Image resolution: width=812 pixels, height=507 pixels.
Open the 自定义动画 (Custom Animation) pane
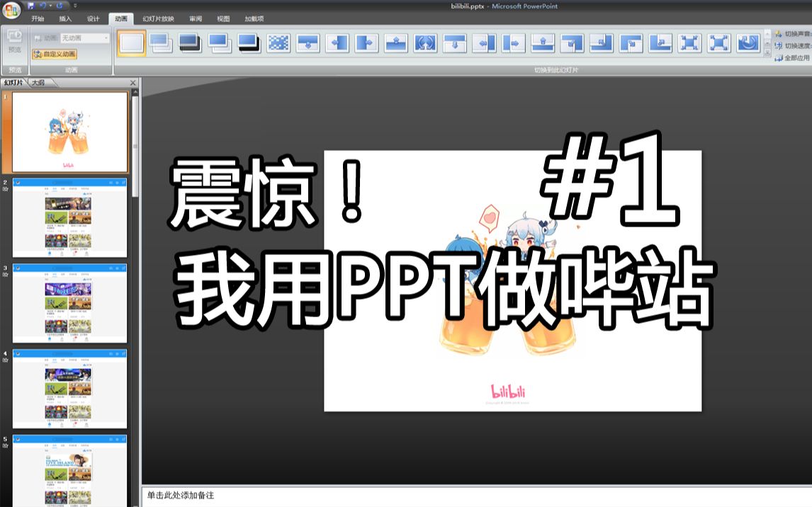57,53
